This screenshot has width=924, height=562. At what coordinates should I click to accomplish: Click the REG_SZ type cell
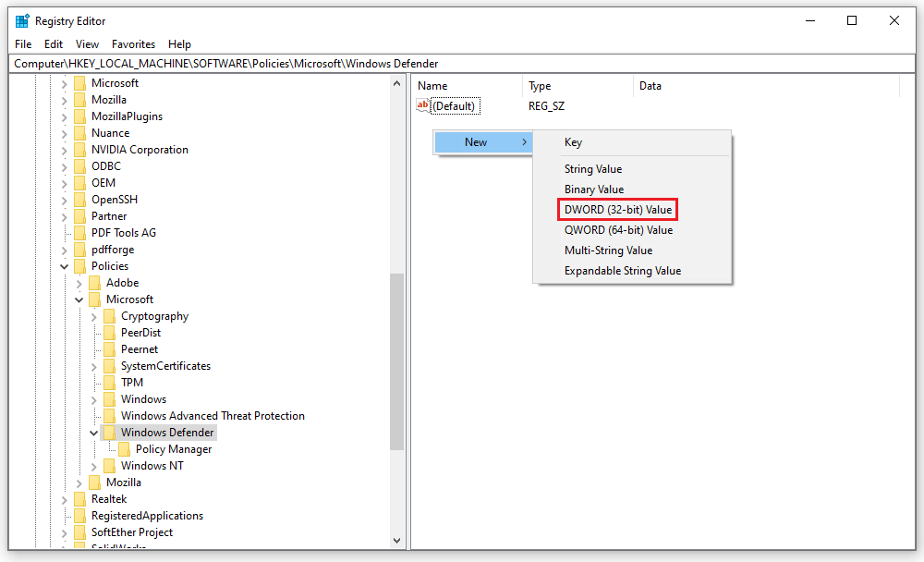(546, 106)
